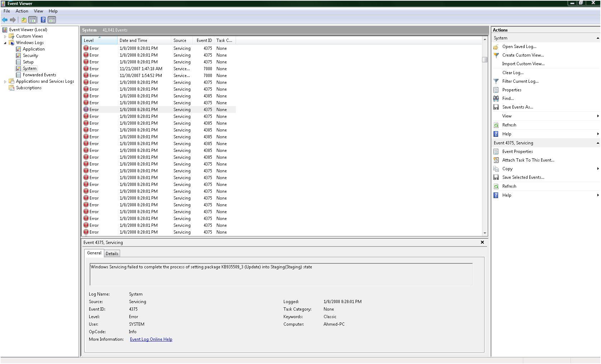Toggle the action pane toolbar icon

tap(52, 20)
